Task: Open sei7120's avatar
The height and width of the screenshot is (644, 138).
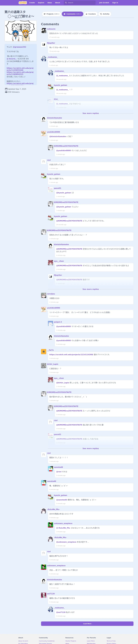Action: point(44,595)
